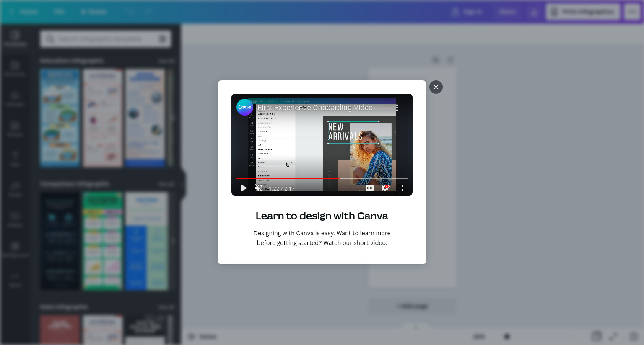Unmute the video sound
Image resolution: width=644 pixels, height=345 pixels.
[259, 188]
